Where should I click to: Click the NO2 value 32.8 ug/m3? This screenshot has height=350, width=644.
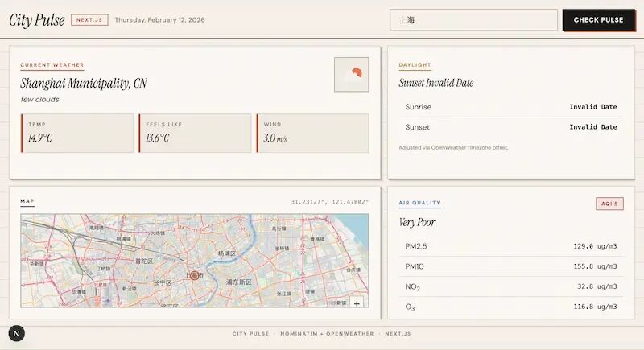pos(597,286)
